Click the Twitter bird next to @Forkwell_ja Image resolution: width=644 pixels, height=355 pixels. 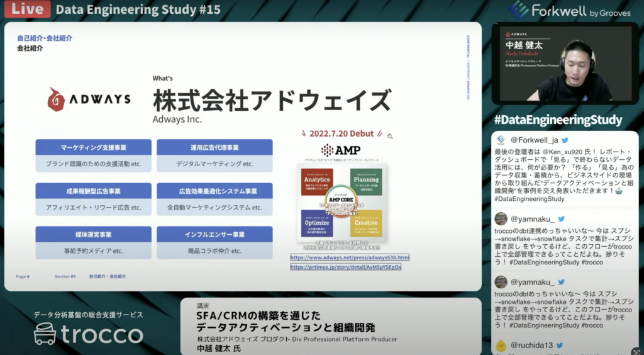(565, 140)
